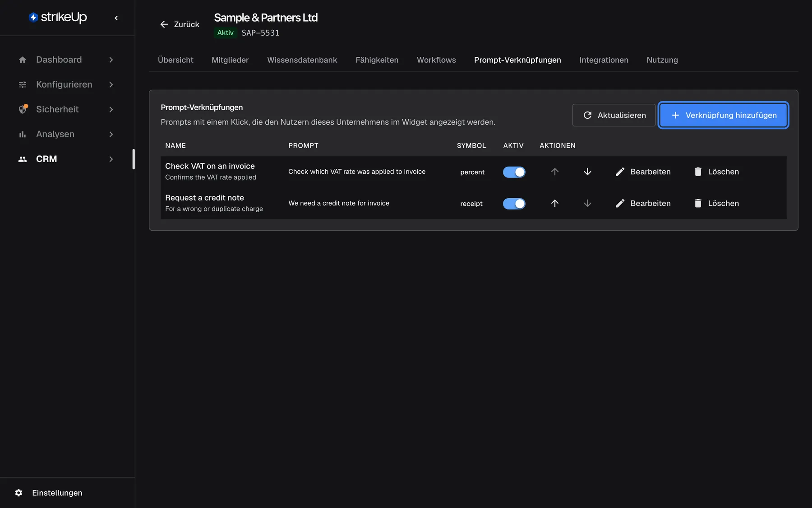Image resolution: width=812 pixels, height=508 pixels.
Task: Move 'Request a credit note' down
Action: click(x=587, y=203)
